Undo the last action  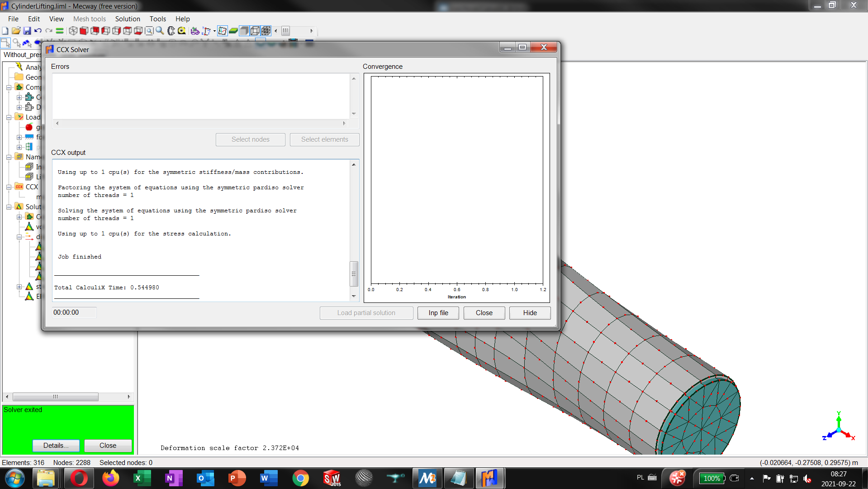pyautogui.click(x=38, y=31)
